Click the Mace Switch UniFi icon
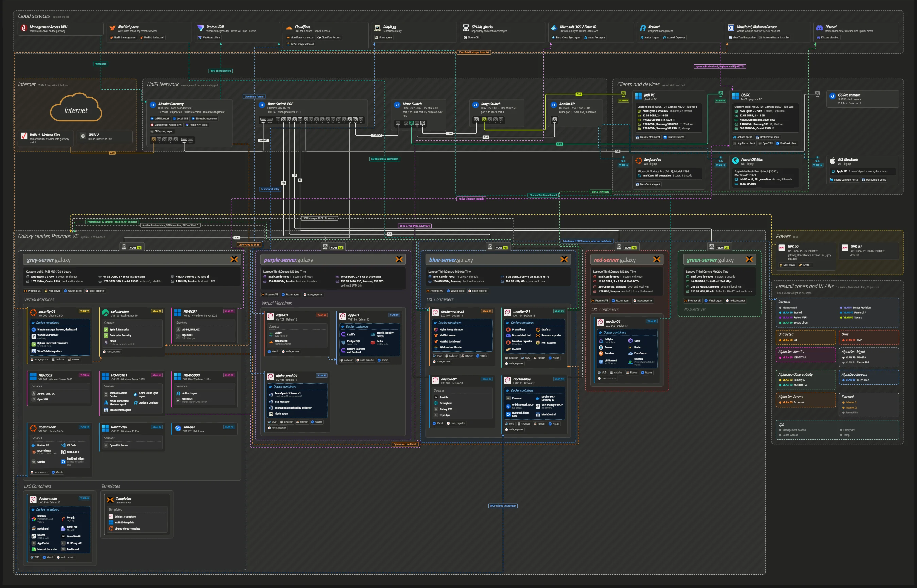 pos(397,105)
